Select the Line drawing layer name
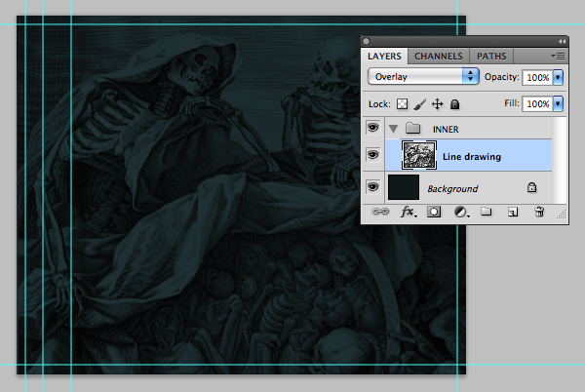Screen dimensions: 585x392 472,157
